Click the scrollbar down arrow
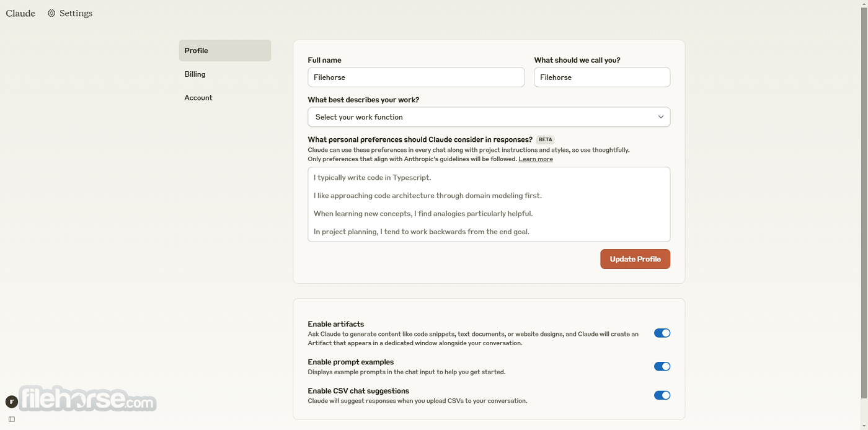The image size is (868, 430). pyautogui.click(x=864, y=426)
